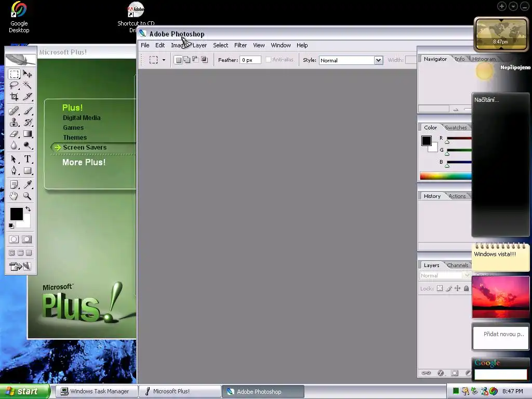Switch to the Channels tab
This screenshot has height=399, width=532.
point(457,265)
